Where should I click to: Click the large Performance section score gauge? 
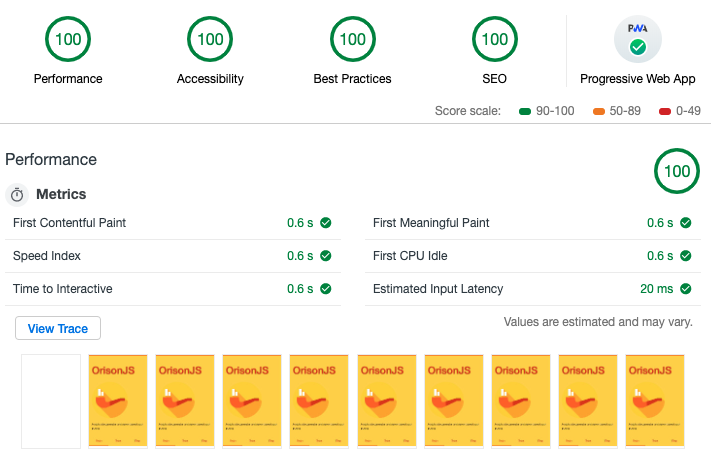pyautogui.click(x=677, y=171)
